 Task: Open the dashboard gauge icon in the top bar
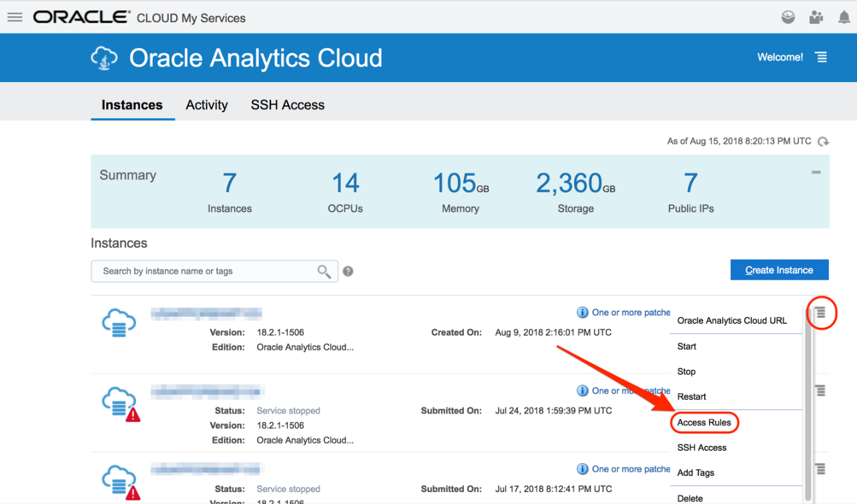[x=788, y=17]
